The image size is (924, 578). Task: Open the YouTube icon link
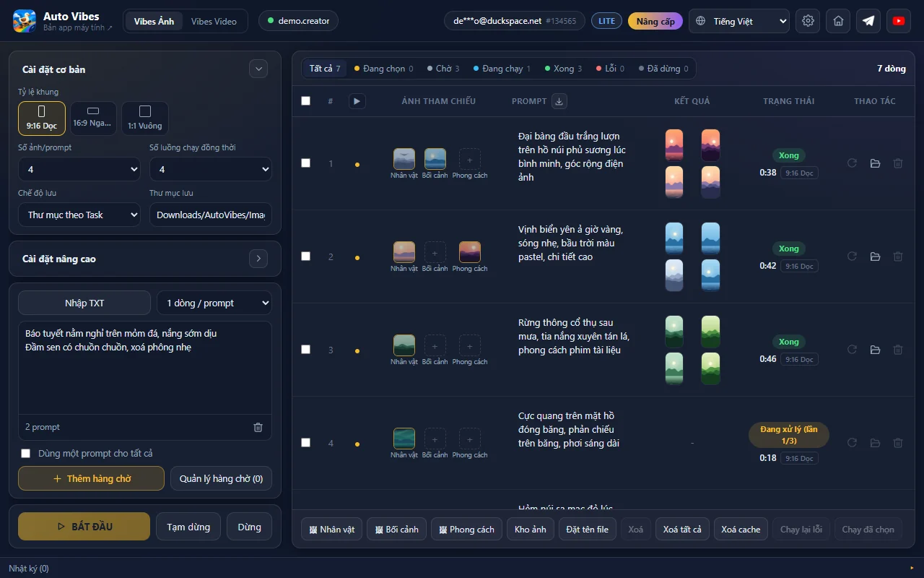899,21
